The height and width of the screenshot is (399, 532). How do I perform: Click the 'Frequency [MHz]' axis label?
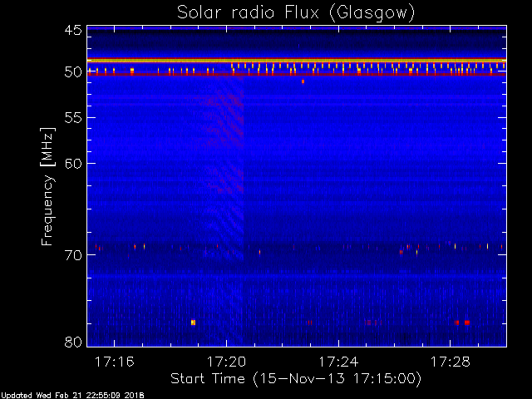coord(47,186)
